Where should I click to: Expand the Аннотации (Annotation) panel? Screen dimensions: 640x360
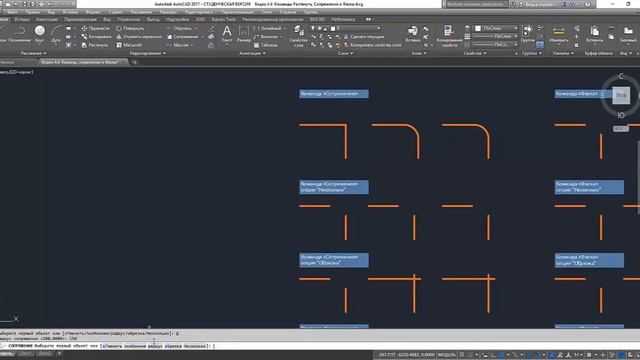pos(252,53)
